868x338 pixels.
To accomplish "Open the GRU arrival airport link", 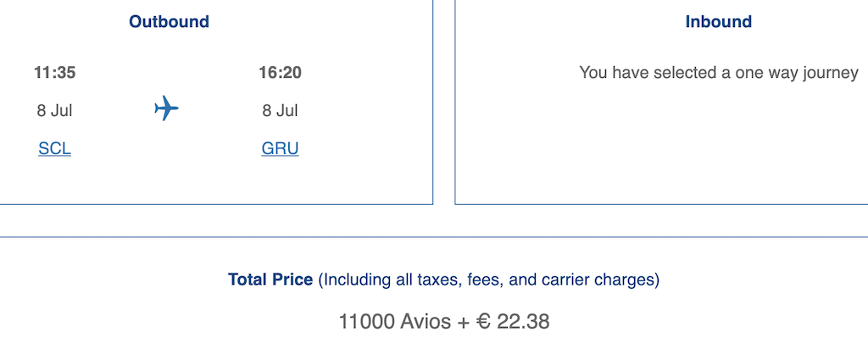I will click(x=280, y=149).
